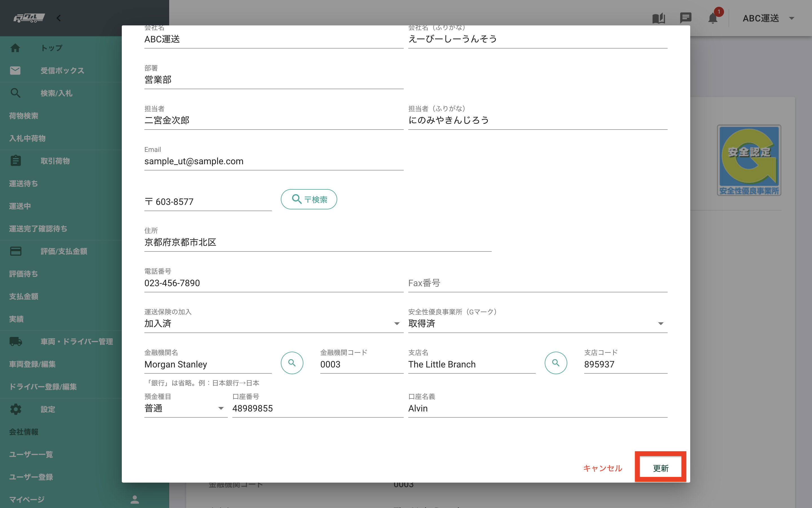This screenshot has width=812, height=508.
Task: Open the chat messages icon
Action: pos(685,18)
